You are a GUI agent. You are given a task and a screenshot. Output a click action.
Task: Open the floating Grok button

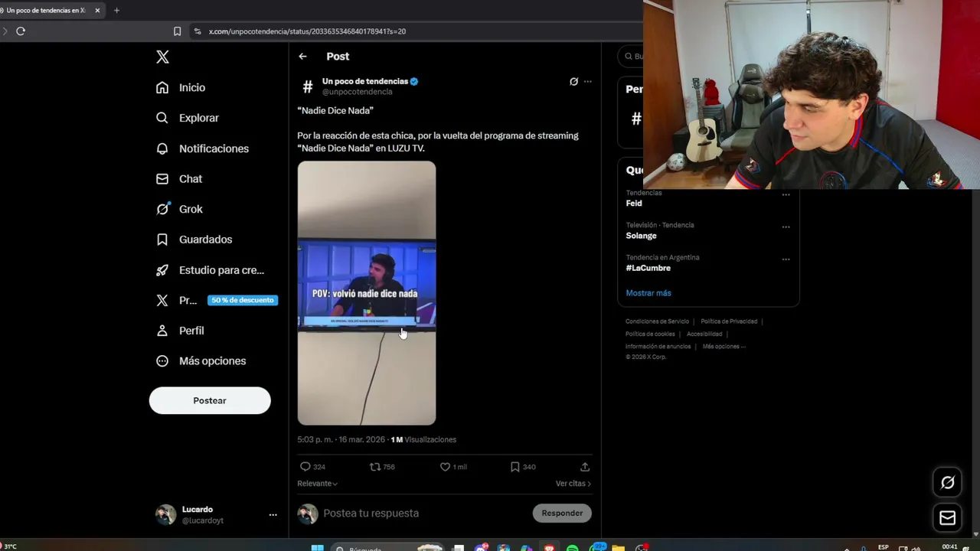pos(948,482)
